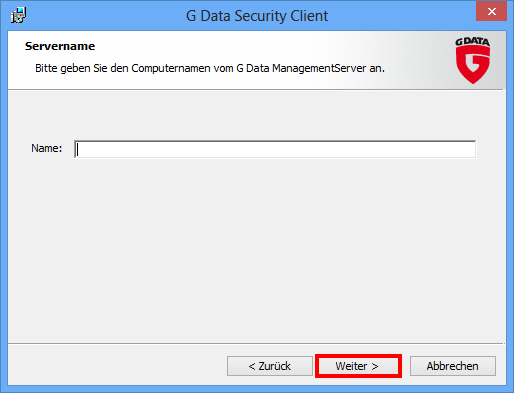Close the G Data Security Client window

tap(491, 11)
